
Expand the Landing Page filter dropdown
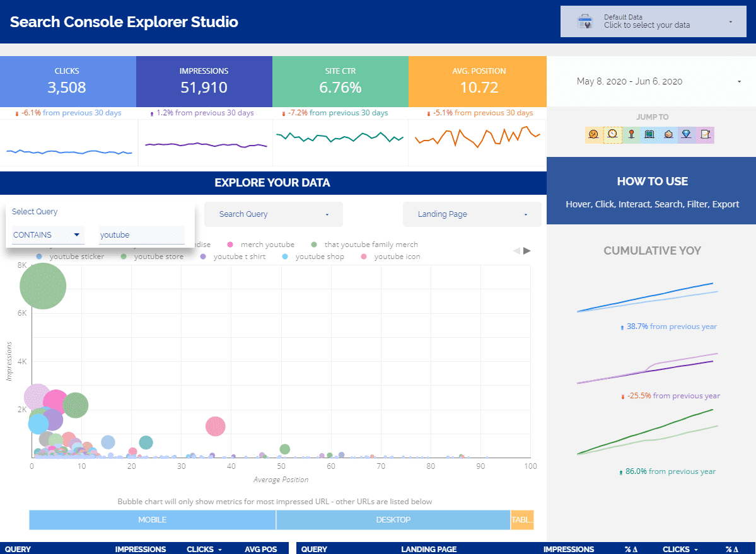click(472, 214)
